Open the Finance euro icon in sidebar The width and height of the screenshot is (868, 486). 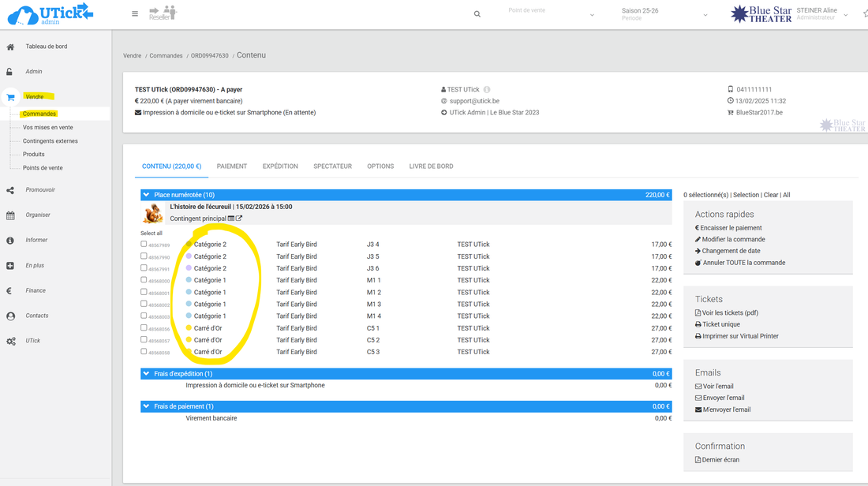tap(9, 291)
